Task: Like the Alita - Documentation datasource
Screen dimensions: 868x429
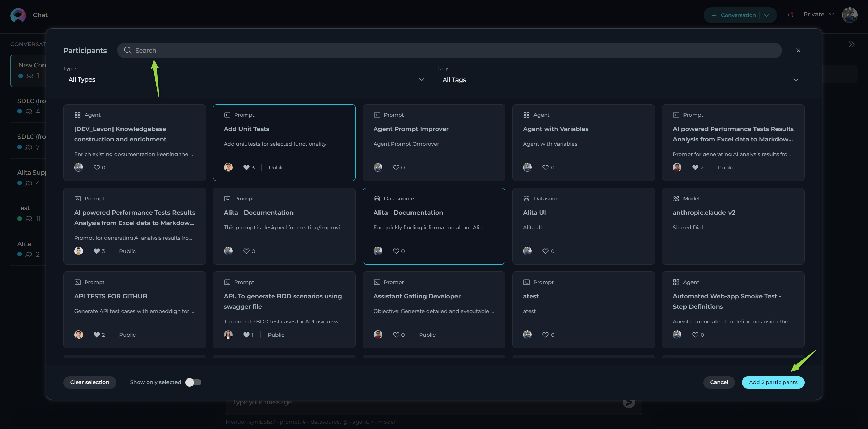Action: tap(396, 251)
